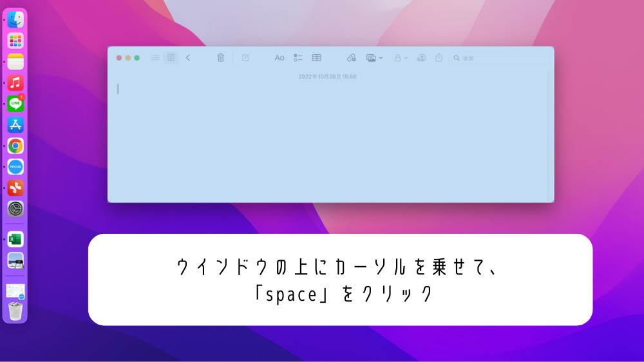
Task: Click the search field in Notes
Action: pyautogui.click(x=498, y=58)
